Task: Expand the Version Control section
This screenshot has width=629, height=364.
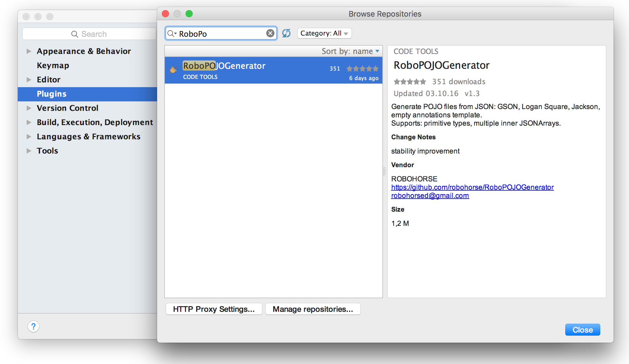Action: coord(29,108)
